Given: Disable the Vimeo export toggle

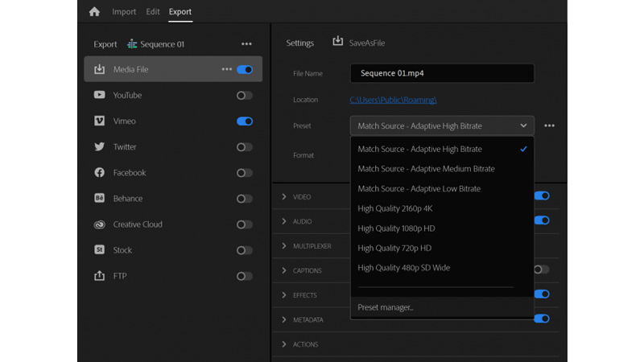Looking at the screenshot, I should (245, 121).
